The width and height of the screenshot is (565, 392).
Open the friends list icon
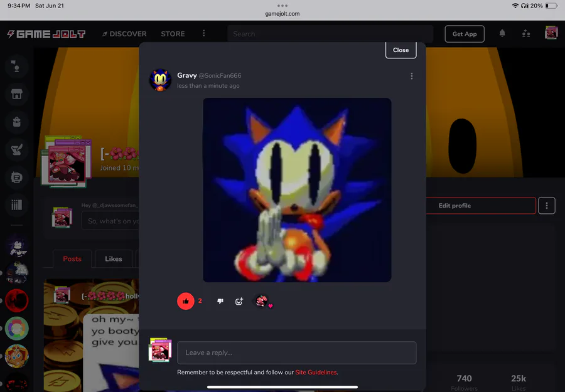click(526, 33)
